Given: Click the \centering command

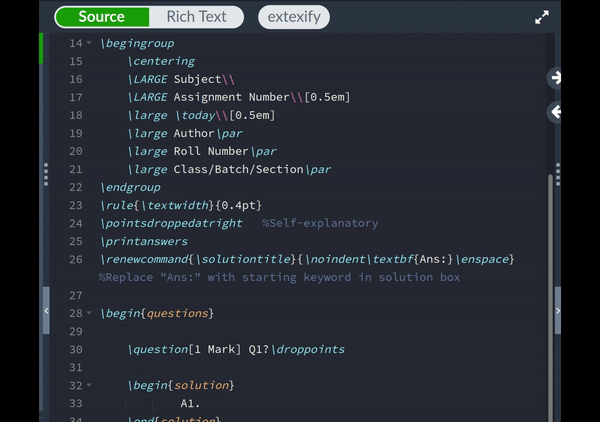Looking at the screenshot, I should pyautogui.click(x=161, y=61).
